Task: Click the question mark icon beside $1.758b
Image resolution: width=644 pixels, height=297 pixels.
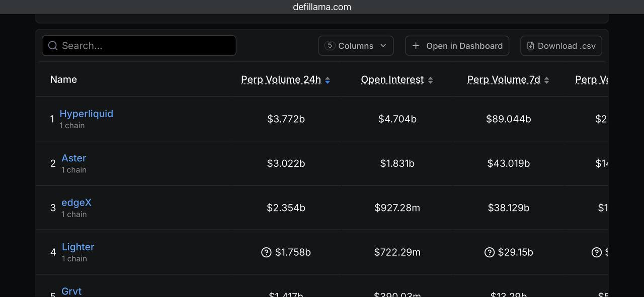Action: click(266, 252)
